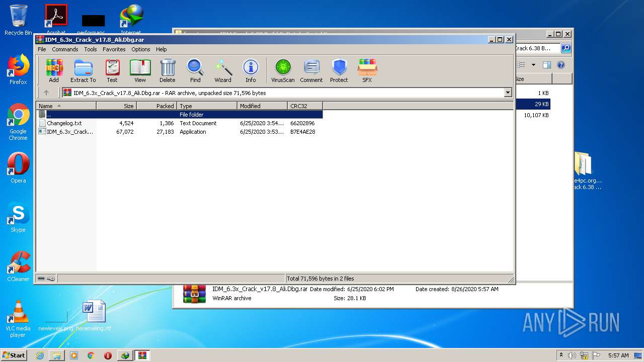This screenshot has width=644, height=362.
Task: Open the Favorites menu
Action: pos(114,49)
